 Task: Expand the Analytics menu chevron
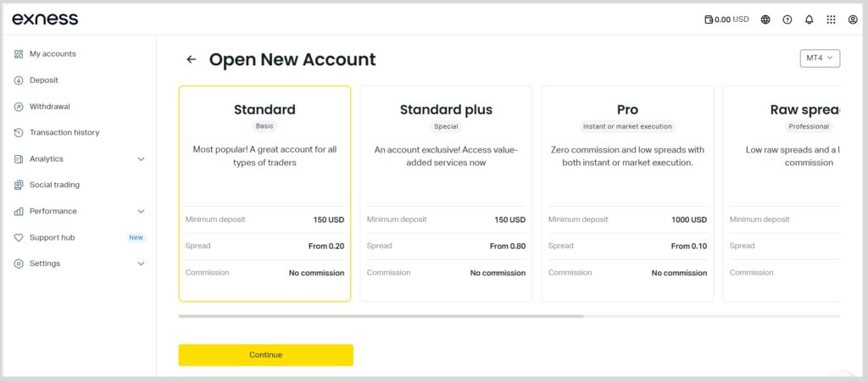coord(142,159)
